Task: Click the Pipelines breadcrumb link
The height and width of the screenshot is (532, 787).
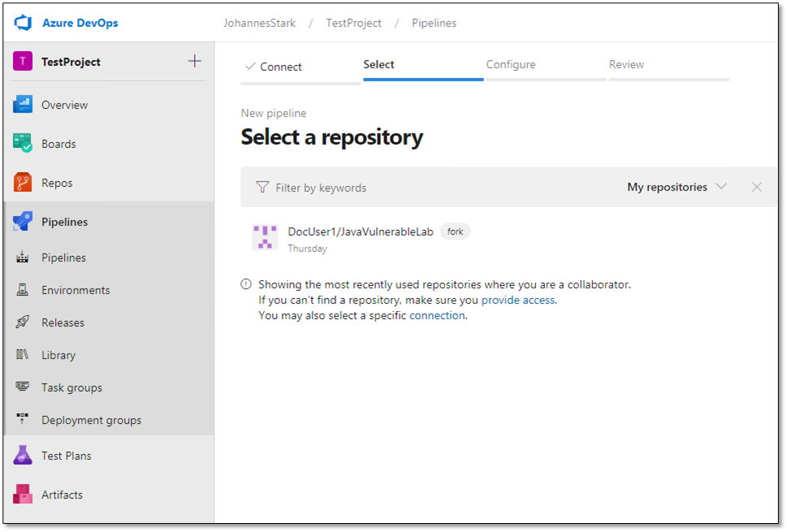Action: click(x=435, y=23)
